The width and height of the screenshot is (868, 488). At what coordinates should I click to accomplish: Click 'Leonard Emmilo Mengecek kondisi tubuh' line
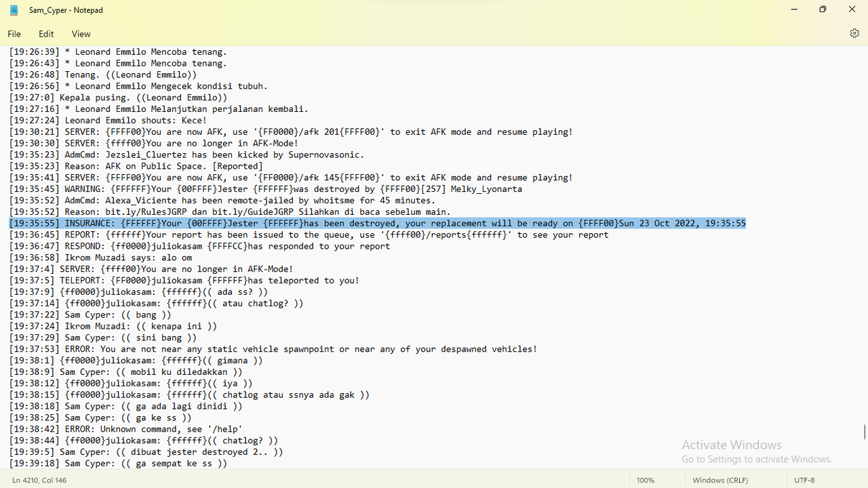139,86
